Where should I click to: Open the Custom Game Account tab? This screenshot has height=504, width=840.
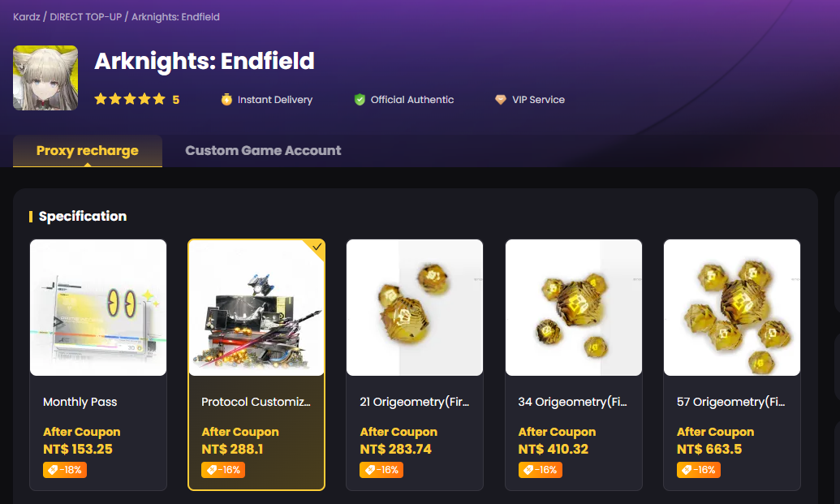263,150
